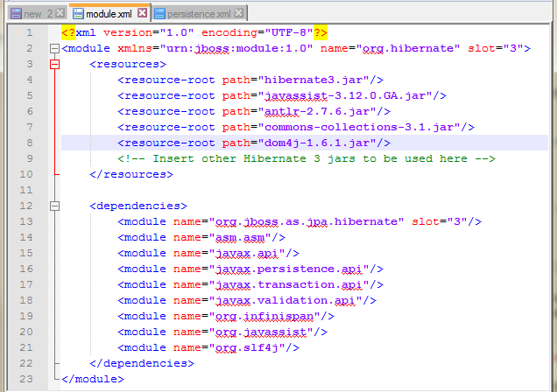The image size is (557, 392).
Task: Click the closing </resources> tag
Action: tap(131, 174)
